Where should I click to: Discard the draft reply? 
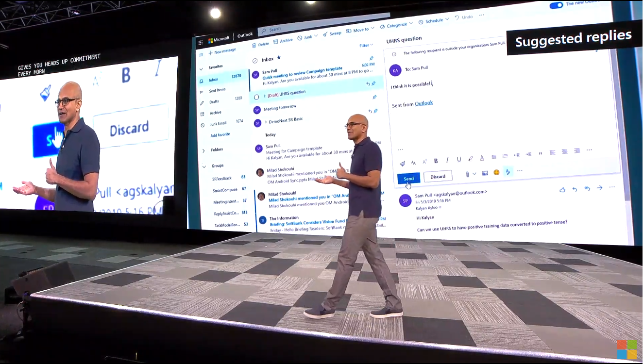coord(438,176)
